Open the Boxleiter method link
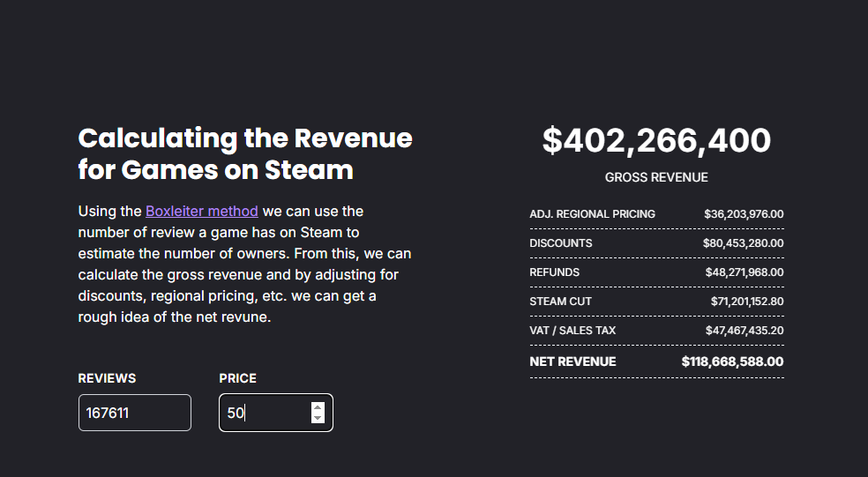868x477 pixels. tap(202, 211)
